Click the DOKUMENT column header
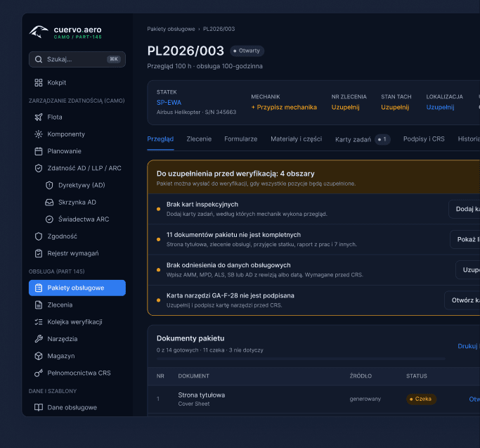Image resolution: width=480 pixels, height=448 pixels. pos(194,376)
